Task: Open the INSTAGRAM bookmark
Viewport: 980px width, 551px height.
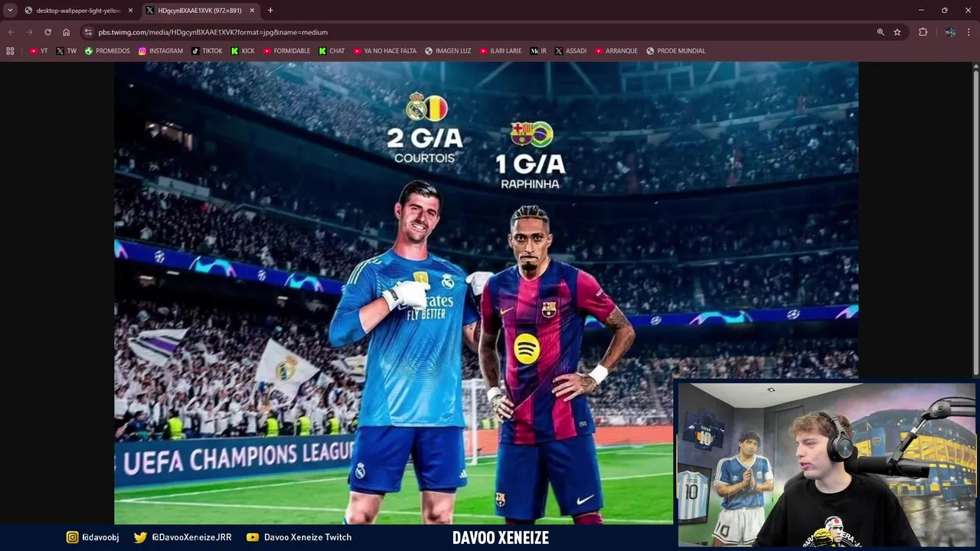Action: [161, 51]
